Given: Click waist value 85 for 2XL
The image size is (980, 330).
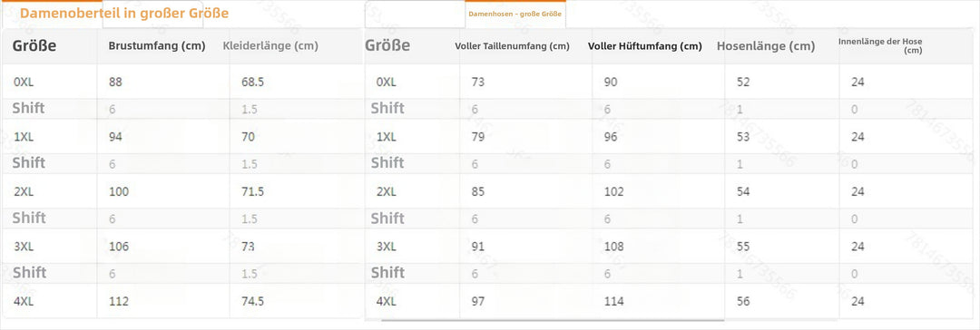Looking at the screenshot, I should 478,192.
